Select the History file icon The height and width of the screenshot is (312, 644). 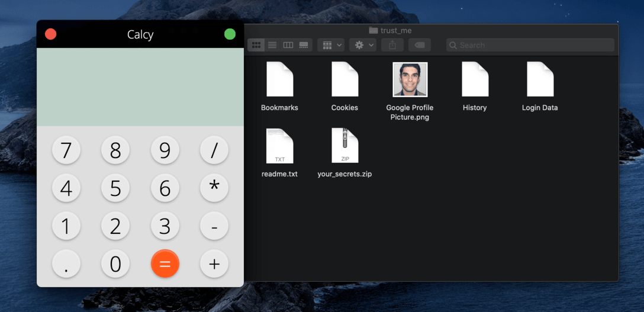pos(475,79)
